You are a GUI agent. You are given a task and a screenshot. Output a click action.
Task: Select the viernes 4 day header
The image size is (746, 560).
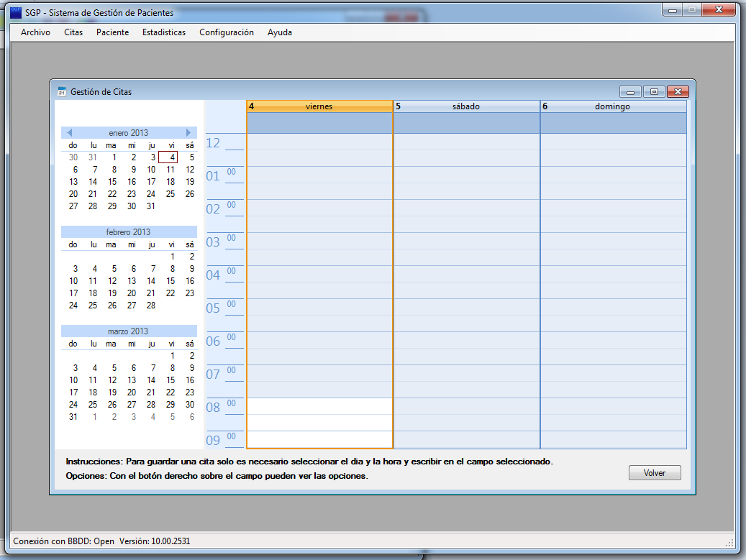[x=319, y=106]
